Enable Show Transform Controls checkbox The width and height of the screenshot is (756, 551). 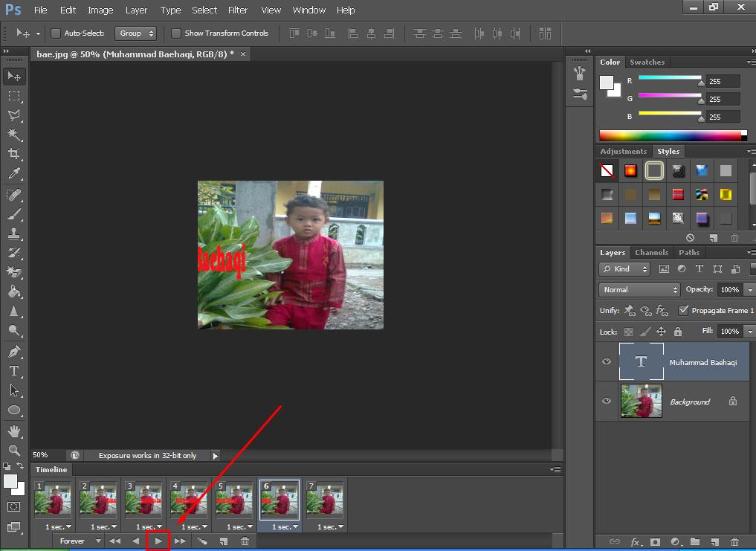tap(176, 33)
